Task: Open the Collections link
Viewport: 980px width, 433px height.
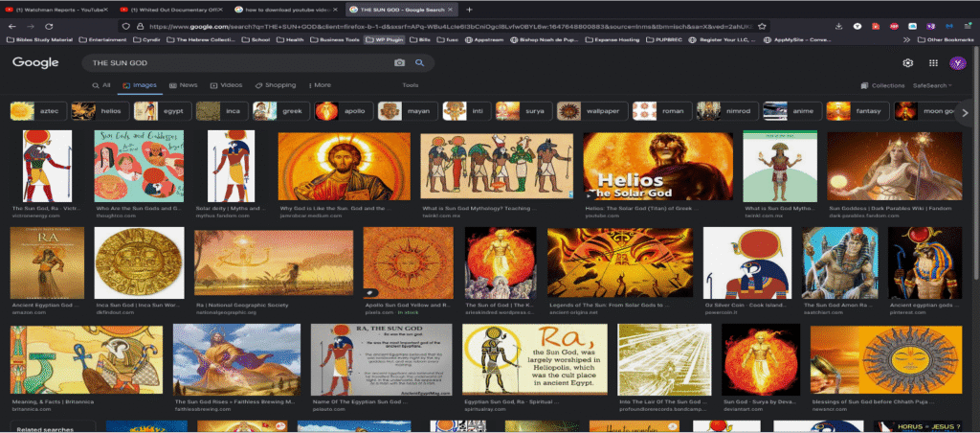Action: (x=882, y=85)
